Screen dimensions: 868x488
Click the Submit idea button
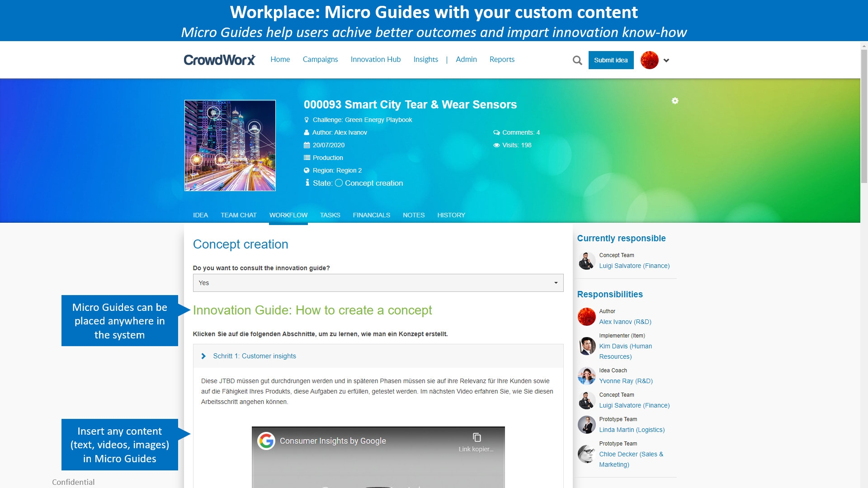(x=611, y=60)
